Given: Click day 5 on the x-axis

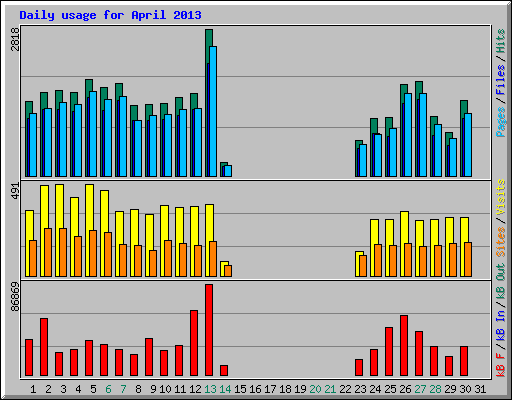Looking at the screenshot, I should (x=93, y=389).
